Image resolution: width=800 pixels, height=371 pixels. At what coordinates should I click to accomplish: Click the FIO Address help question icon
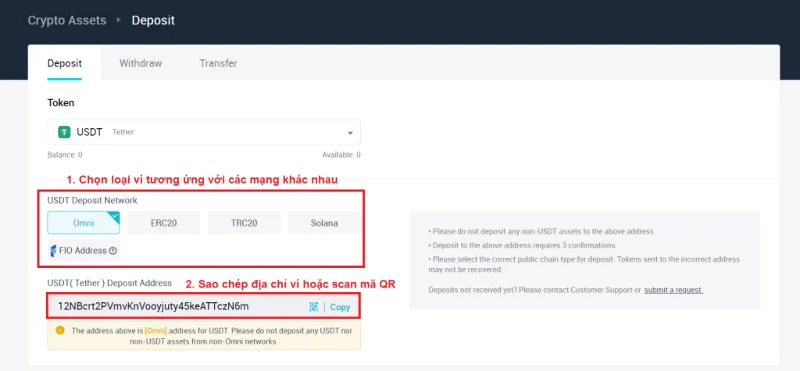(113, 251)
